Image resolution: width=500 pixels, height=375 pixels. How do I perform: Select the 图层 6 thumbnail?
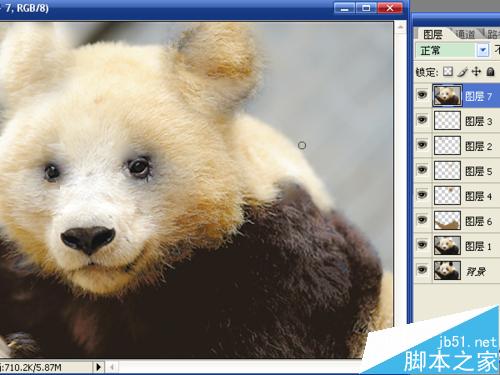point(447,220)
